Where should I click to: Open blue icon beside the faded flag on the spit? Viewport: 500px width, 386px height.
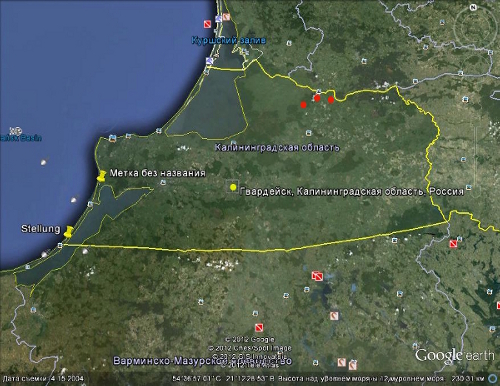pyautogui.click(x=218, y=19)
